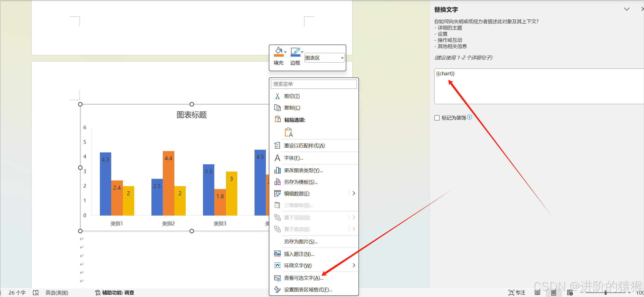Open the Fill color dropdown arrow
Viewport: 644px width, 297px height.
pos(285,52)
